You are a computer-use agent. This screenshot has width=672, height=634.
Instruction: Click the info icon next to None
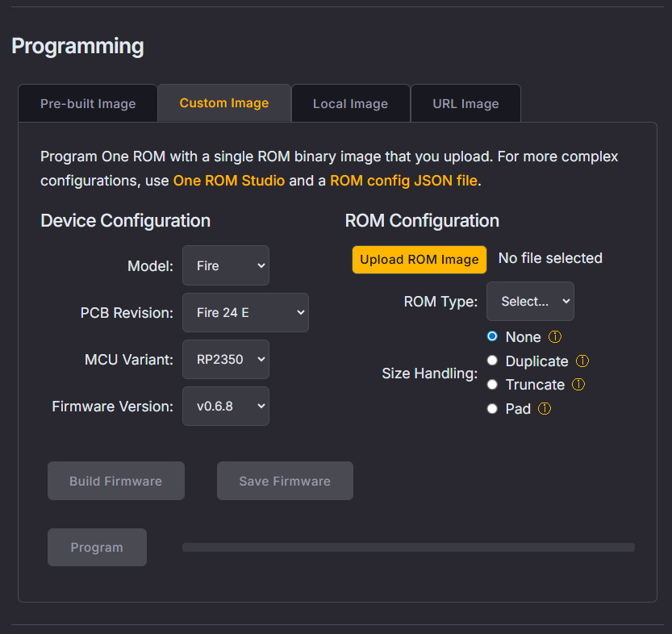tap(554, 337)
